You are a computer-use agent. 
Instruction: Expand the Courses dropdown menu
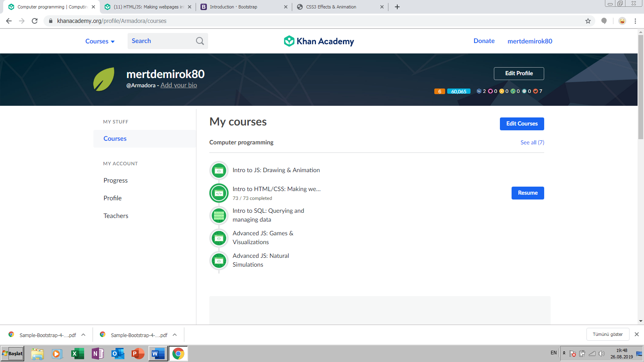[x=100, y=41]
